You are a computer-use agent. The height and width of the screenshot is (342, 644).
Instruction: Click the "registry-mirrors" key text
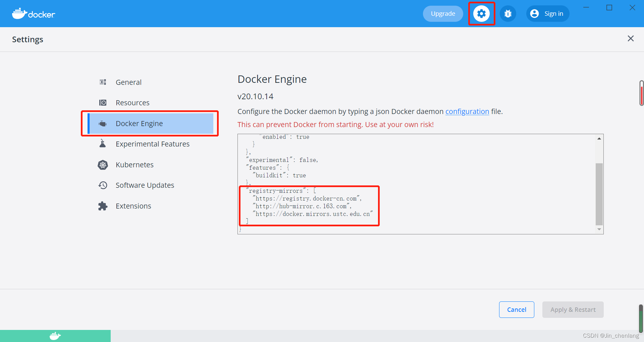pyautogui.click(x=276, y=191)
